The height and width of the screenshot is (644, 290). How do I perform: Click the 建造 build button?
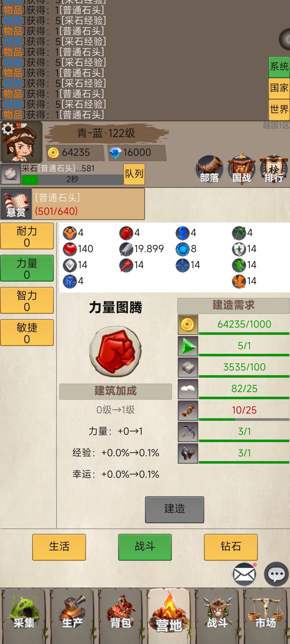[175, 510]
